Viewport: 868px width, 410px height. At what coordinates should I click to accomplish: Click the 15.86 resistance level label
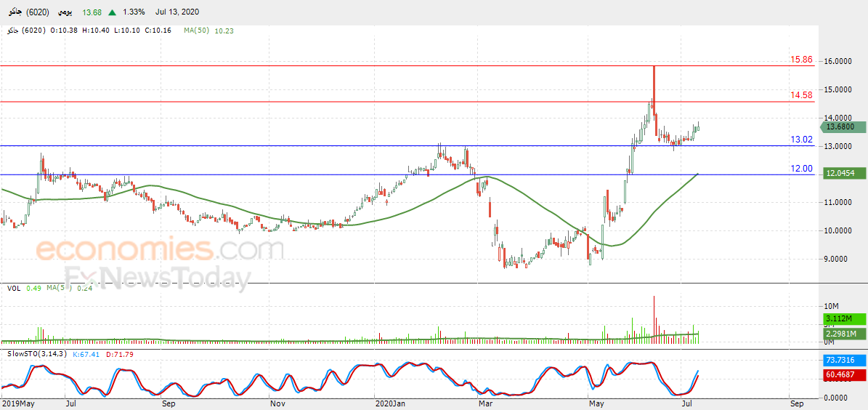pos(802,60)
